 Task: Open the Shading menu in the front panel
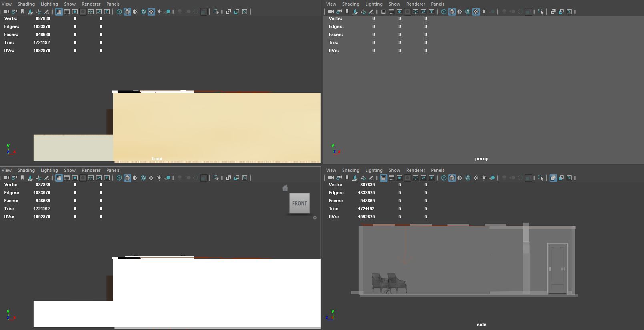tap(26, 4)
